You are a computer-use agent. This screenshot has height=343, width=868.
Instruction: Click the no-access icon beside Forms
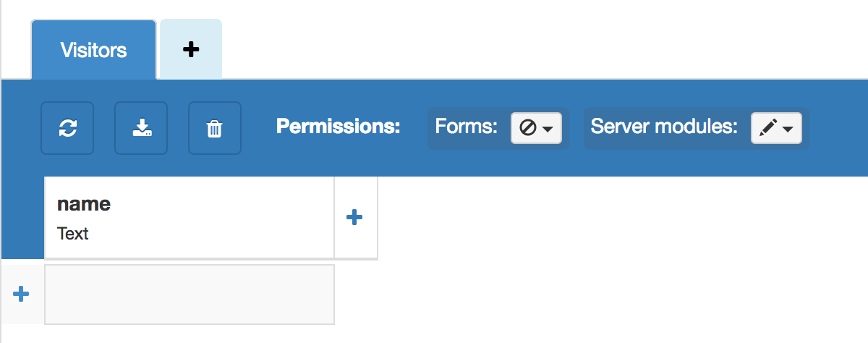tap(527, 128)
